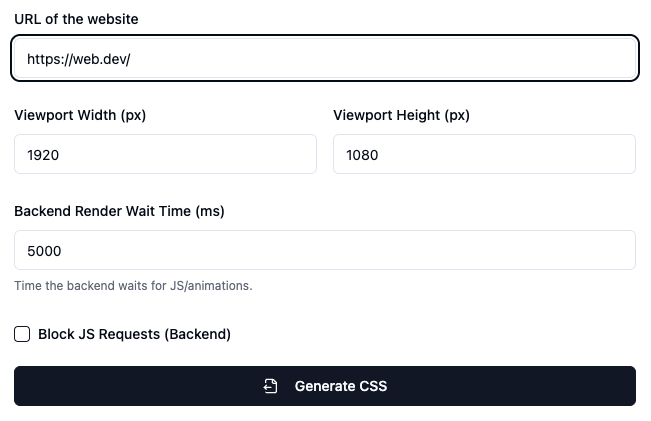
Task: Select the Backend Render Wait Time field
Action: pyautogui.click(x=325, y=250)
